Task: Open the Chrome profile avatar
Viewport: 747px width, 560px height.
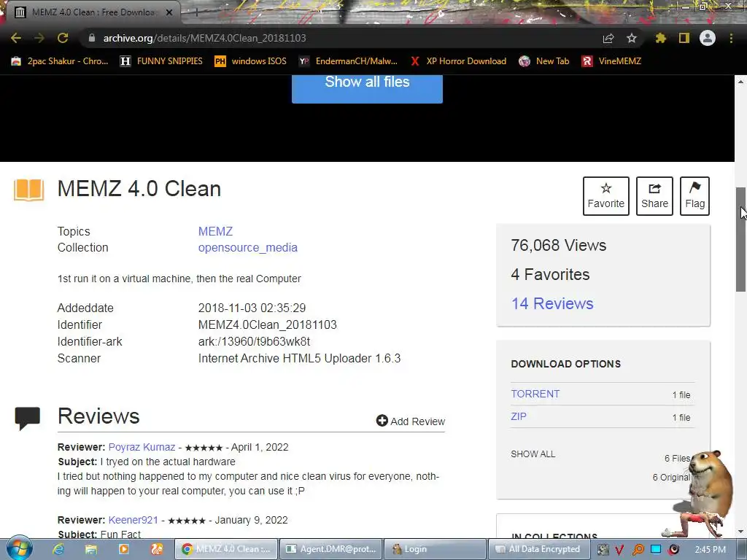Action: tap(708, 38)
